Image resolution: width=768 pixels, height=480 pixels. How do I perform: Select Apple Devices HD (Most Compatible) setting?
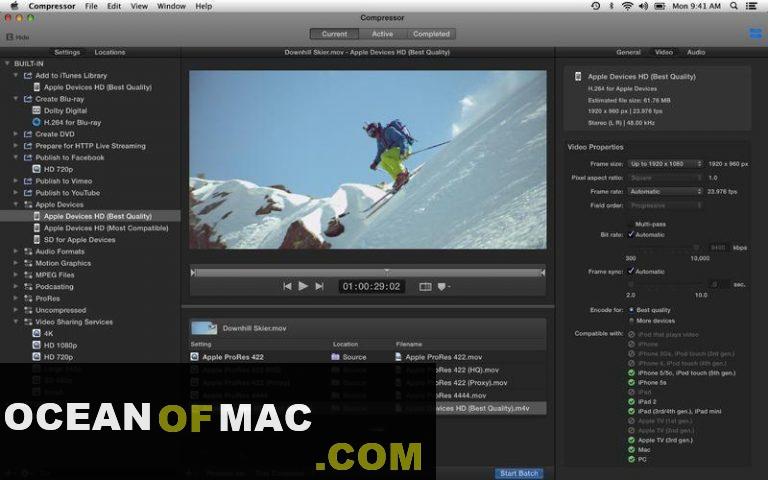pos(105,228)
